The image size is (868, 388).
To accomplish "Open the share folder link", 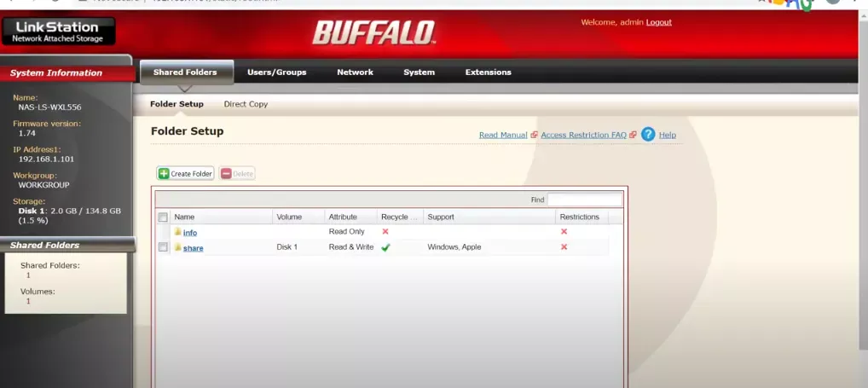I will tap(194, 248).
